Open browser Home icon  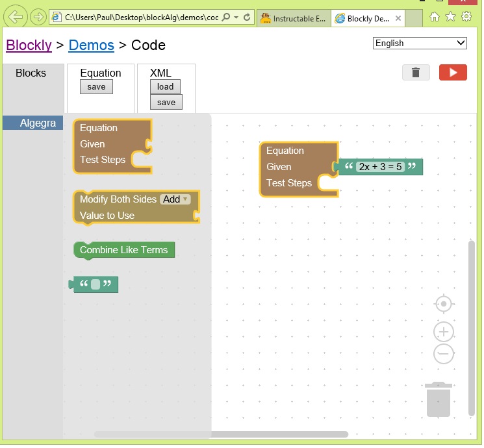436,17
